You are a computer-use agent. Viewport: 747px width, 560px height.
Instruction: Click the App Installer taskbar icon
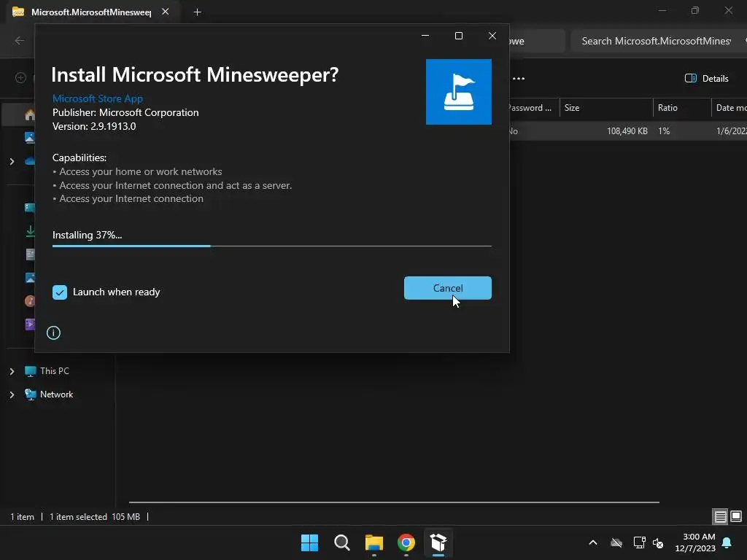(438, 542)
